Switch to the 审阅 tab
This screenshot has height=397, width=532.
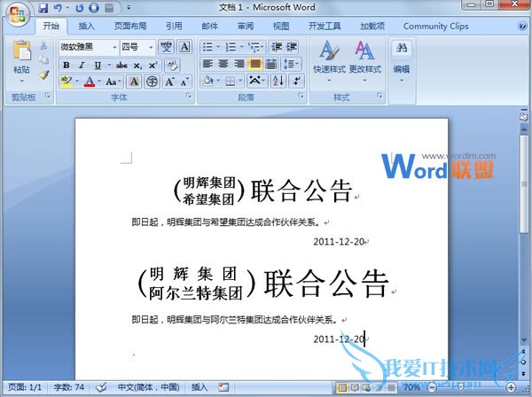246,26
